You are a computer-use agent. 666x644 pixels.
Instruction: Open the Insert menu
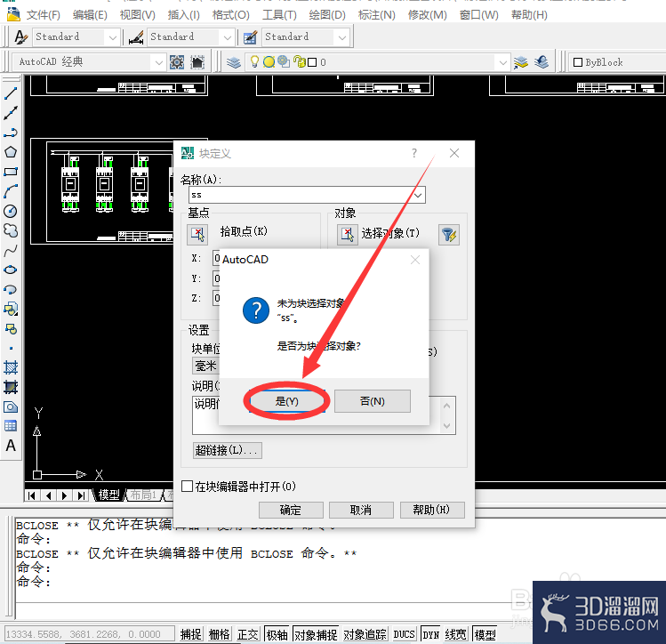(183, 15)
